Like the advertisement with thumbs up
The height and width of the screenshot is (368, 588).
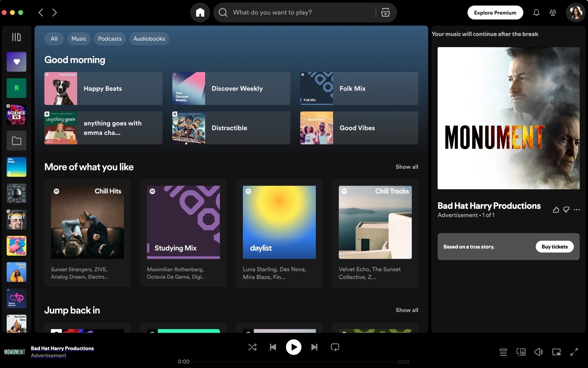pyautogui.click(x=556, y=210)
